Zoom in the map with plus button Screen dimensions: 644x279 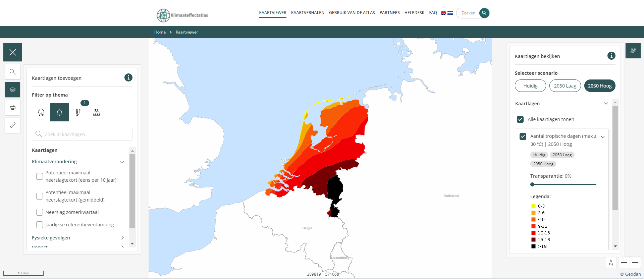[x=635, y=263]
